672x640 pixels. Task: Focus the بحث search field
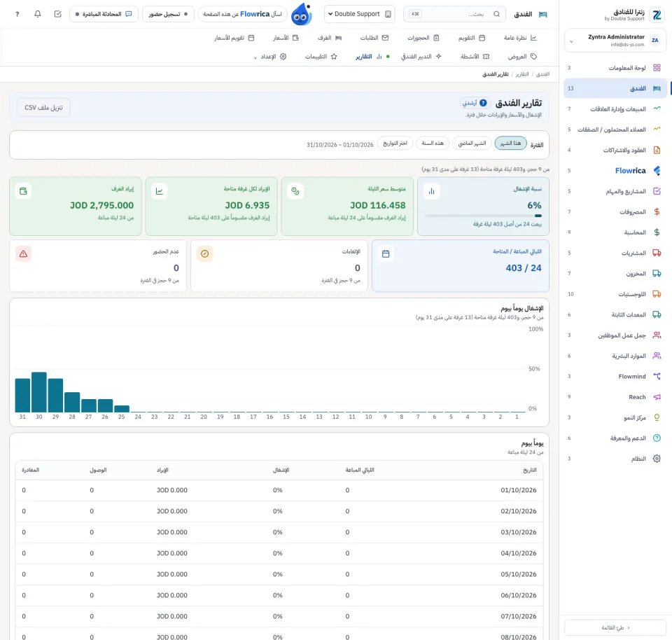tap(454, 14)
